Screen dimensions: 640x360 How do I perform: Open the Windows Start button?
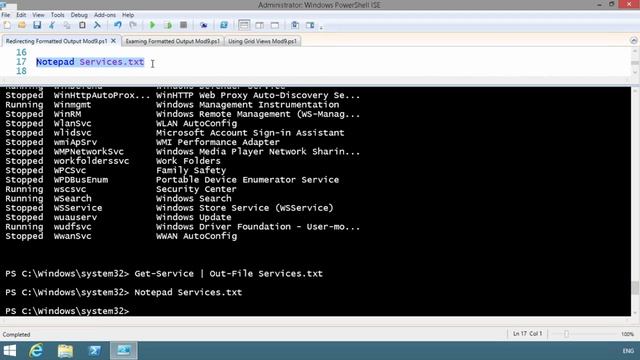tap(9, 351)
